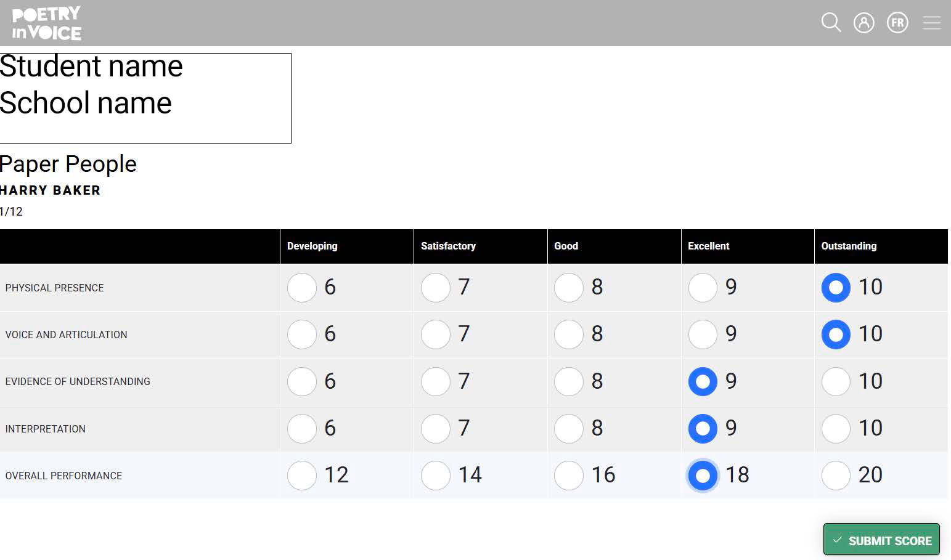Select 20 for Overall Performance
The height and width of the screenshot is (560, 951).
[x=836, y=476]
